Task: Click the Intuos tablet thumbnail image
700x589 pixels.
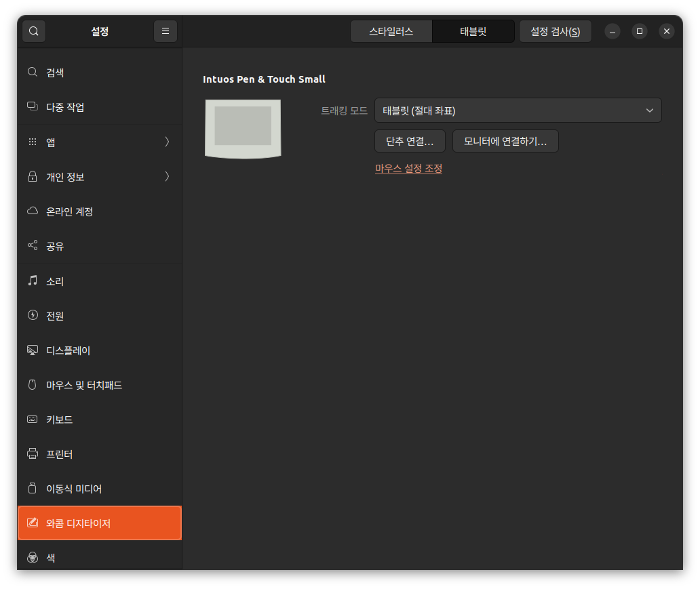Action: [x=243, y=129]
